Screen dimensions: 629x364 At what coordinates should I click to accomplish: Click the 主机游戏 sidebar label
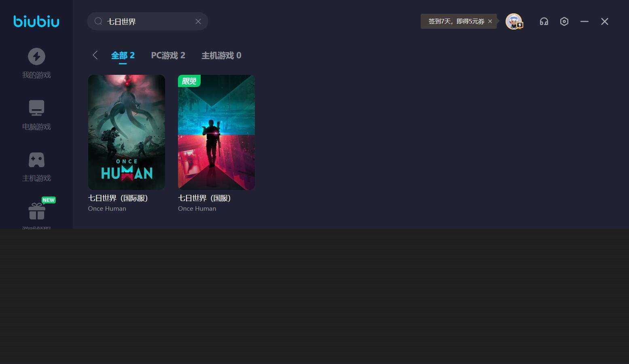pyautogui.click(x=36, y=178)
